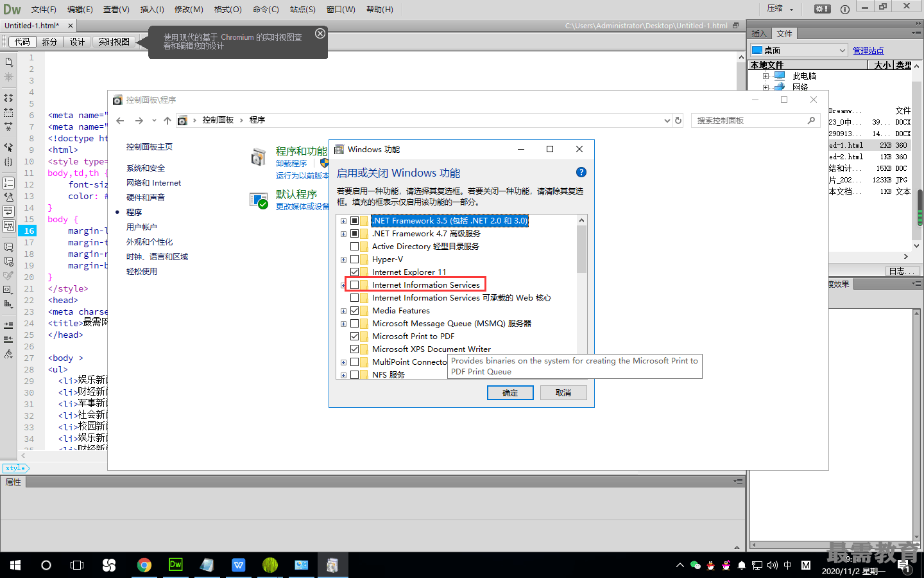The height and width of the screenshot is (578, 924).
Task: Open Cortana search circle on taskbar
Action: [x=46, y=565]
